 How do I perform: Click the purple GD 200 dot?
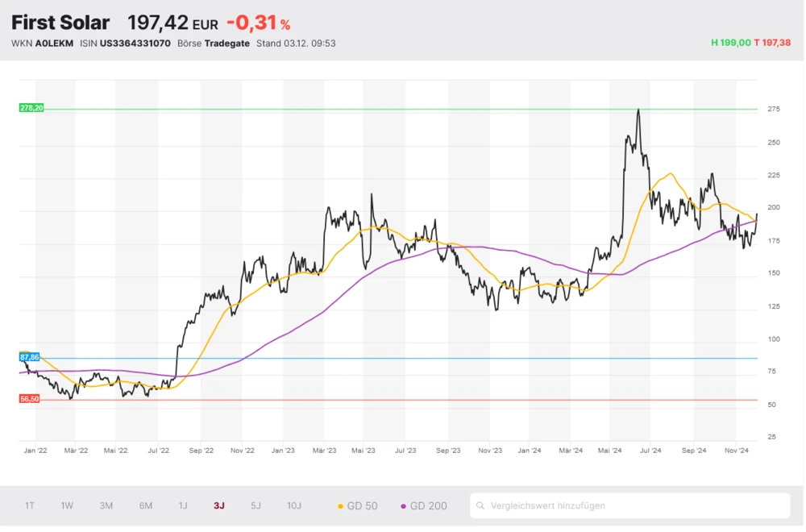coord(403,506)
